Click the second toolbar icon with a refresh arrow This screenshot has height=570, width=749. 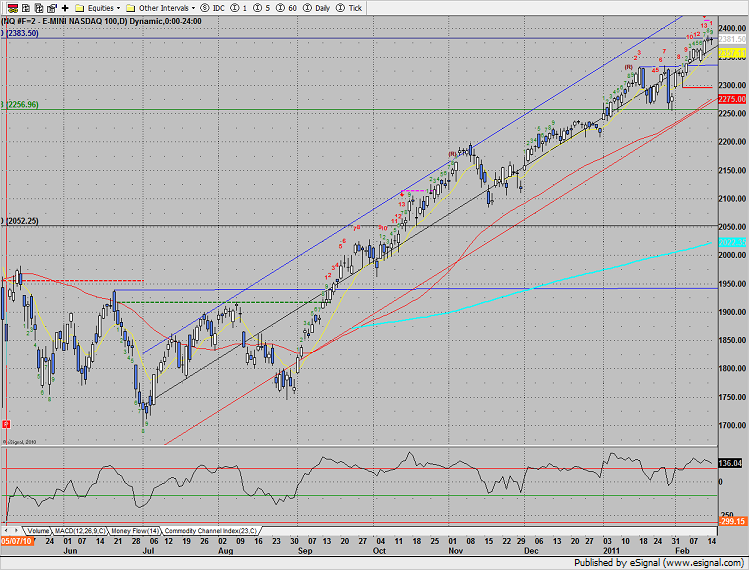click(x=26, y=8)
